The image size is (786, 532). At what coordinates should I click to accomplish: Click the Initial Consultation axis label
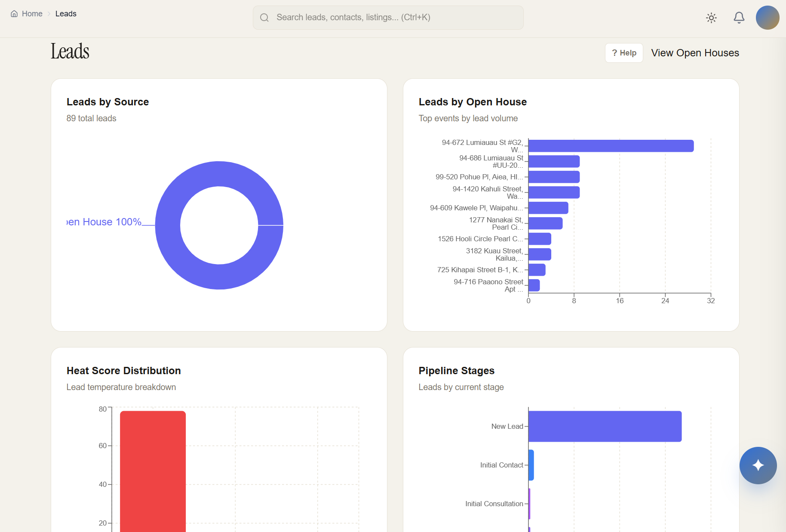(494, 504)
